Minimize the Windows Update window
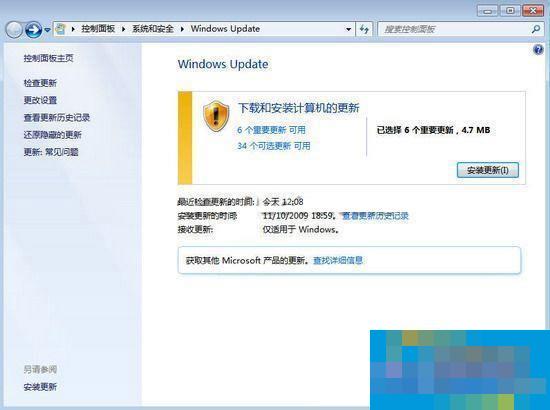The height and width of the screenshot is (410, 550). coord(488,11)
